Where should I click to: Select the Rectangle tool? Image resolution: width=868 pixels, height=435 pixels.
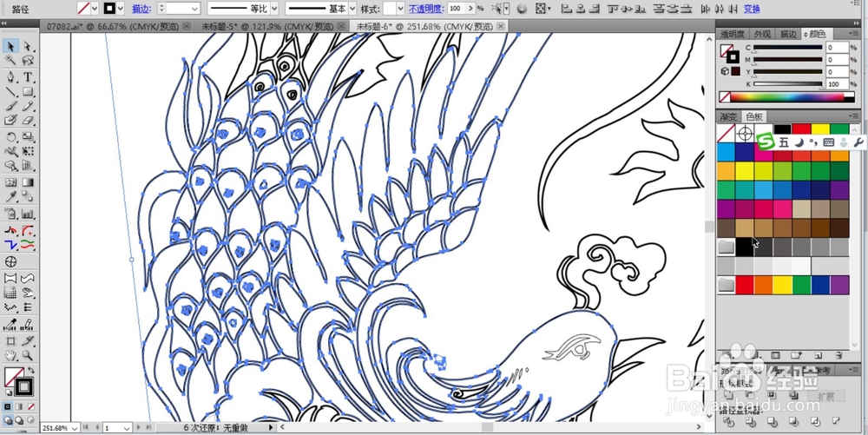click(x=28, y=91)
